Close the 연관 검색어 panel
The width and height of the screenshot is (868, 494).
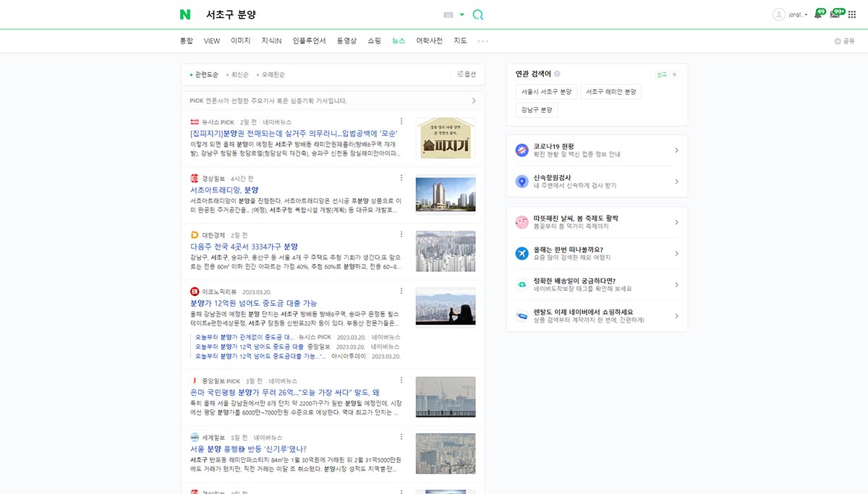[x=674, y=74]
